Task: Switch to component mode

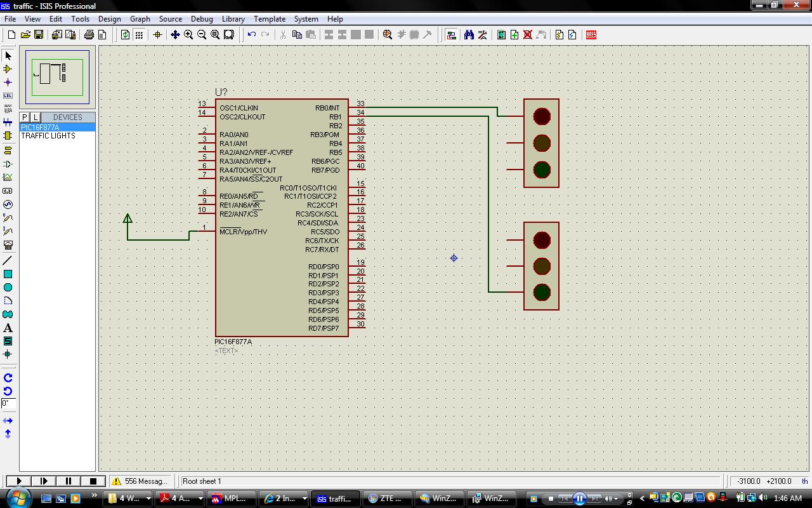Action: [x=8, y=69]
